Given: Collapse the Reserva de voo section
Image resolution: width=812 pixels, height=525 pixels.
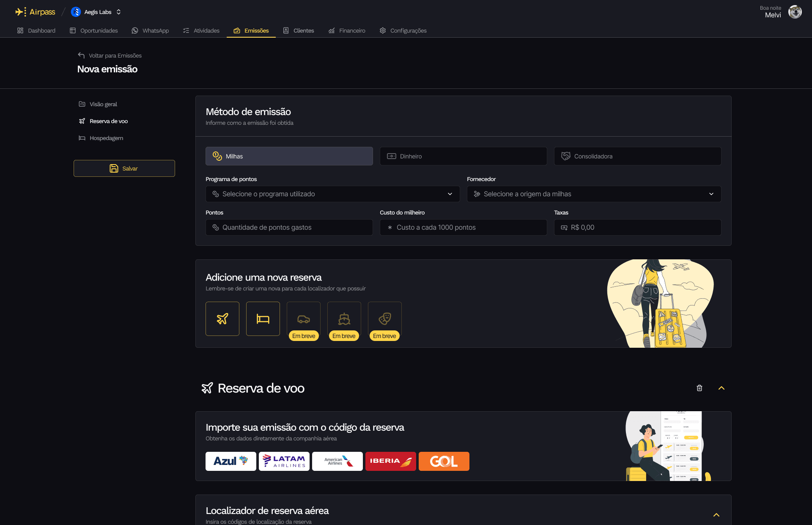Looking at the screenshot, I should (x=721, y=388).
